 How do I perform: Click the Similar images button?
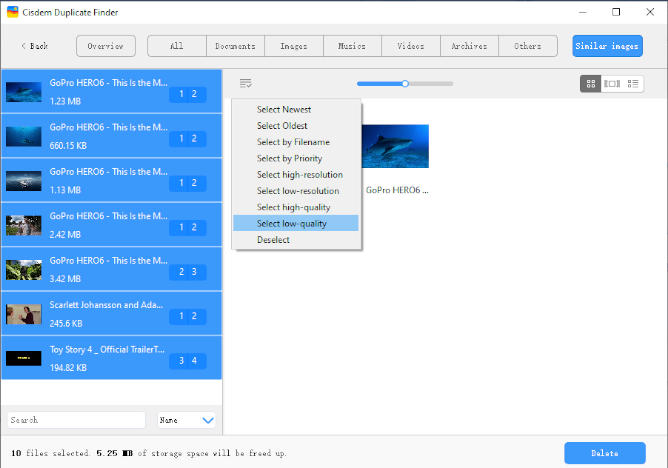tap(607, 46)
